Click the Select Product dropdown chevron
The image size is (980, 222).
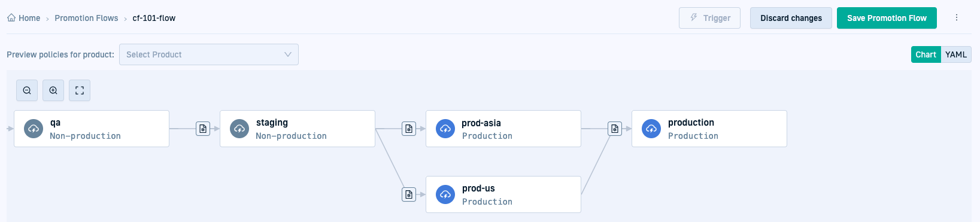point(288,54)
